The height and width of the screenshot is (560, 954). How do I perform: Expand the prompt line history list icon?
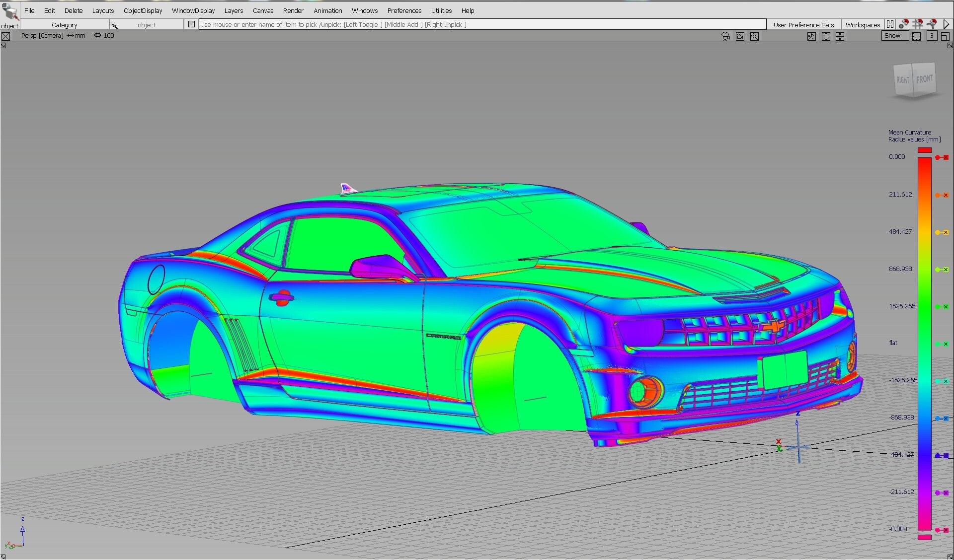click(x=191, y=24)
